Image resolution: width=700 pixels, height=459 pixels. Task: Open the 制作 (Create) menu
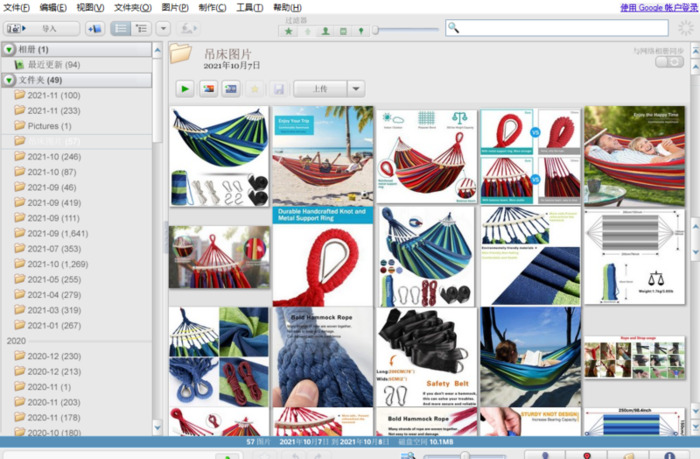pyautogui.click(x=212, y=7)
